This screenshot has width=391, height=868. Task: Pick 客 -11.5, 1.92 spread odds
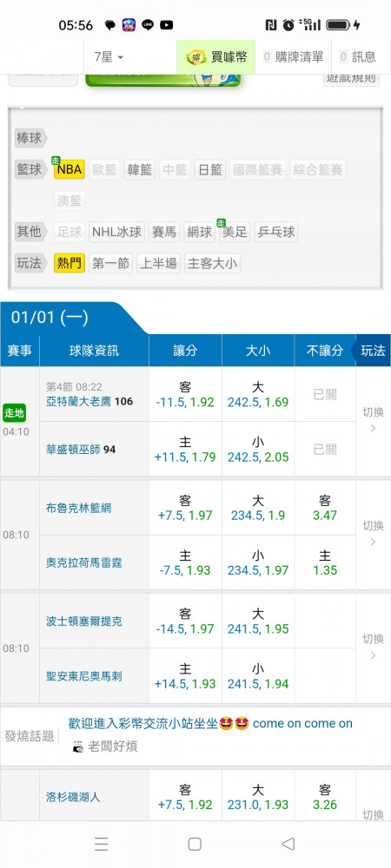click(x=185, y=394)
